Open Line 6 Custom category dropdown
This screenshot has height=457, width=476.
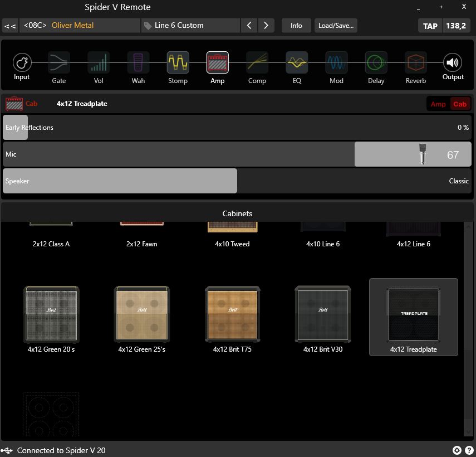(190, 26)
